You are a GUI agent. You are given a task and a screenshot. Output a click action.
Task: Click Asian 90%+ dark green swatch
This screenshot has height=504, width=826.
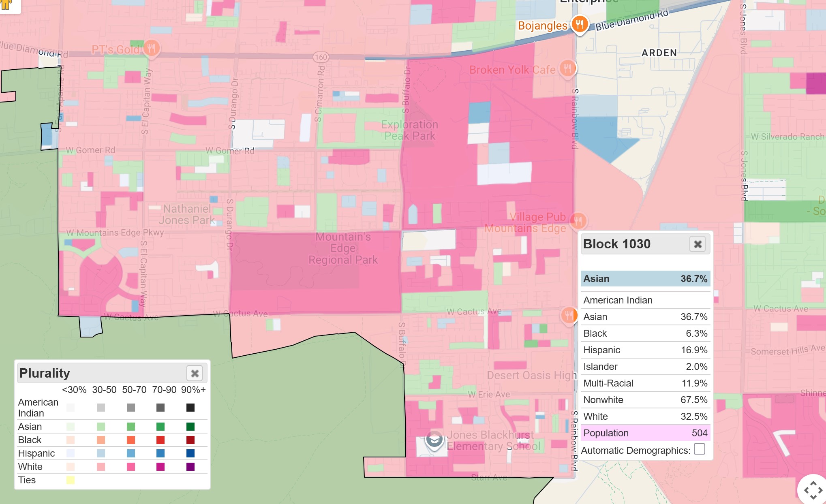[x=190, y=427]
